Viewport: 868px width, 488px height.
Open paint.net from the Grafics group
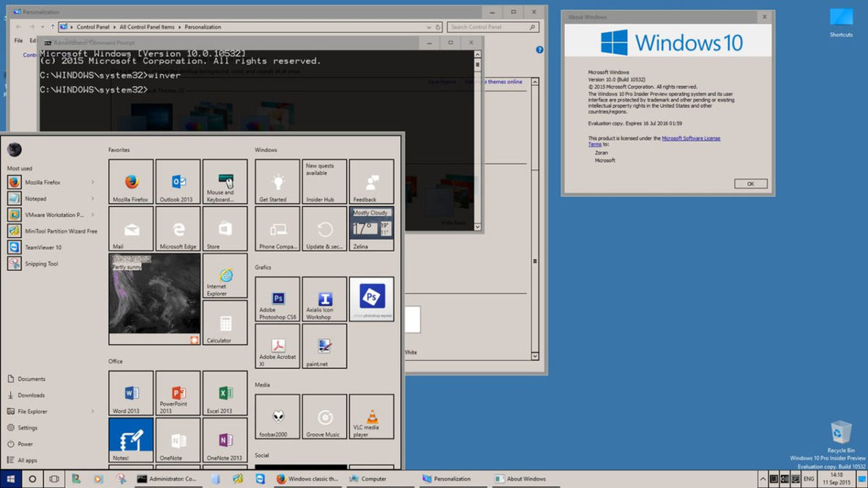(x=324, y=346)
